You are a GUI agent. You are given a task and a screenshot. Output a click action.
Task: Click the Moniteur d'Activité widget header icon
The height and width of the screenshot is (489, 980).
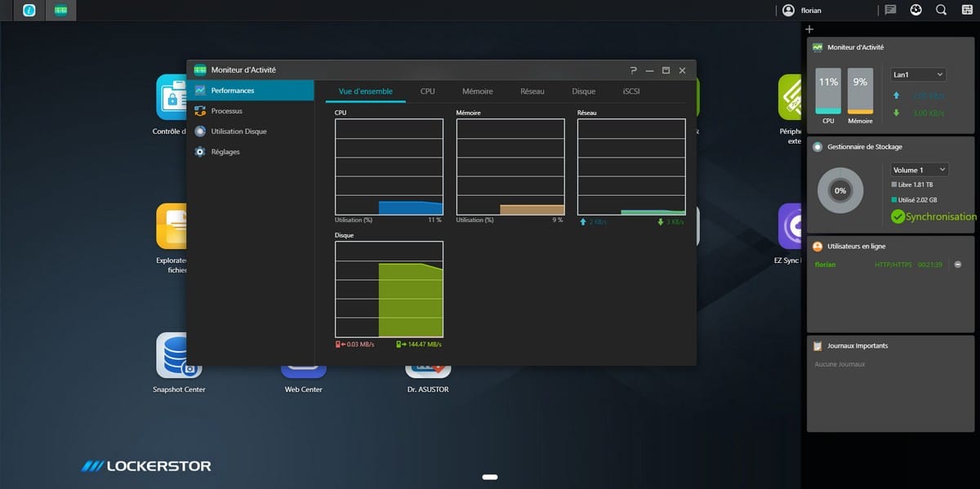click(x=817, y=47)
